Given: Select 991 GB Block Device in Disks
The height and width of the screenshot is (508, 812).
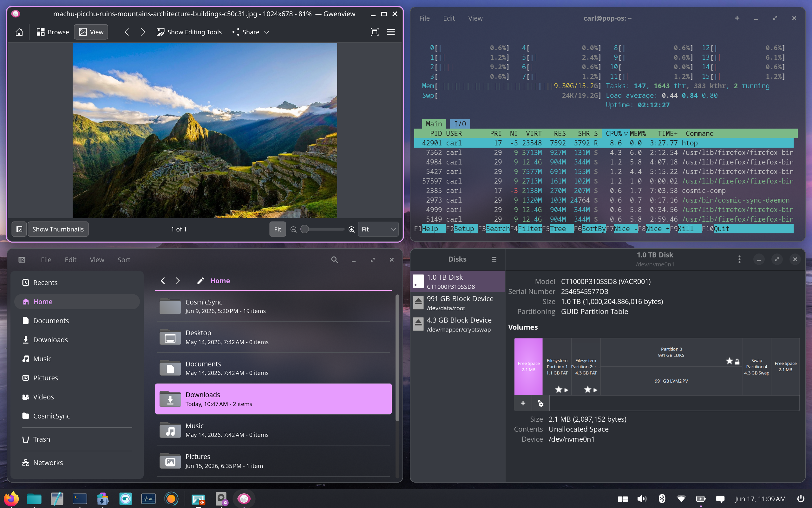Looking at the screenshot, I should 458,303.
